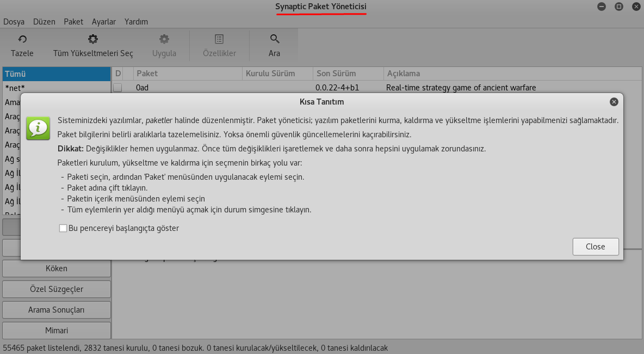This screenshot has height=354, width=644.
Task: Open the Yardım menu
Action: pos(136,22)
